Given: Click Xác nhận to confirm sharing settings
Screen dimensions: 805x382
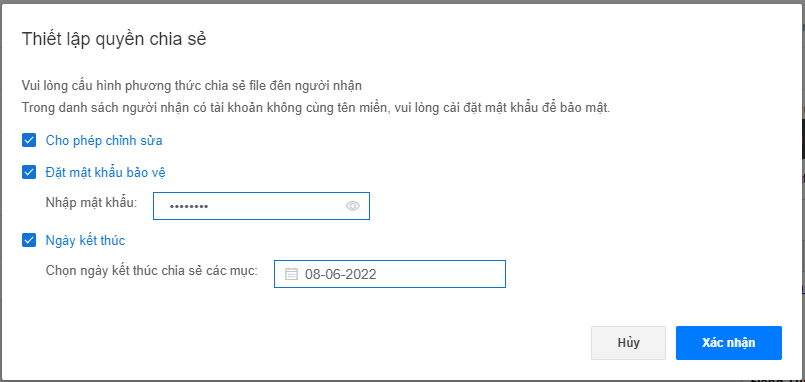Looking at the screenshot, I should [729, 343].
